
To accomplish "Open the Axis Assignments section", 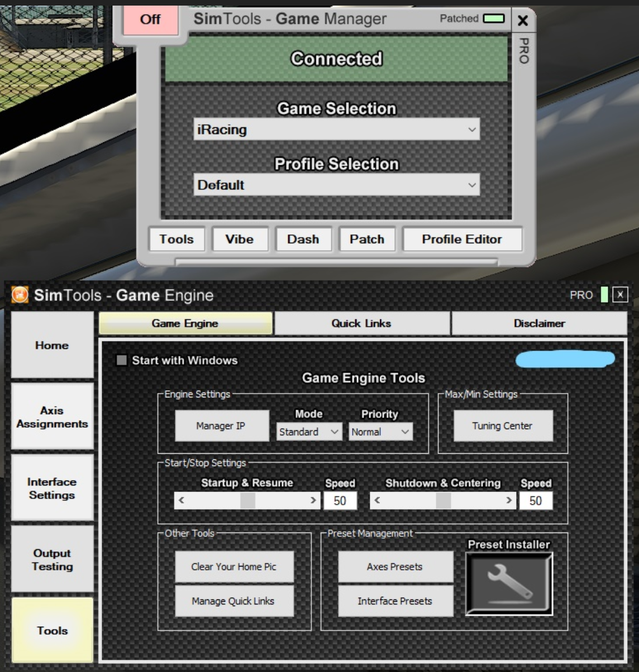I will coord(52,417).
